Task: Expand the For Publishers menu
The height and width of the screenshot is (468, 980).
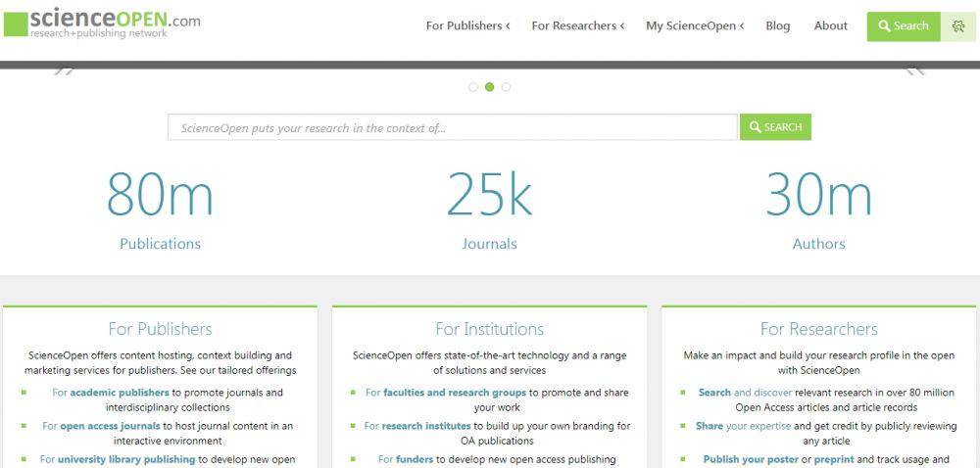Action: pos(468,26)
